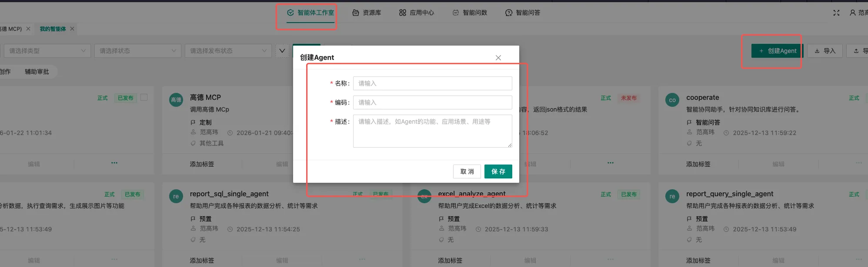Open 智能问答 in top navigation
The image size is (868, 267).
(x=523, y=13)
